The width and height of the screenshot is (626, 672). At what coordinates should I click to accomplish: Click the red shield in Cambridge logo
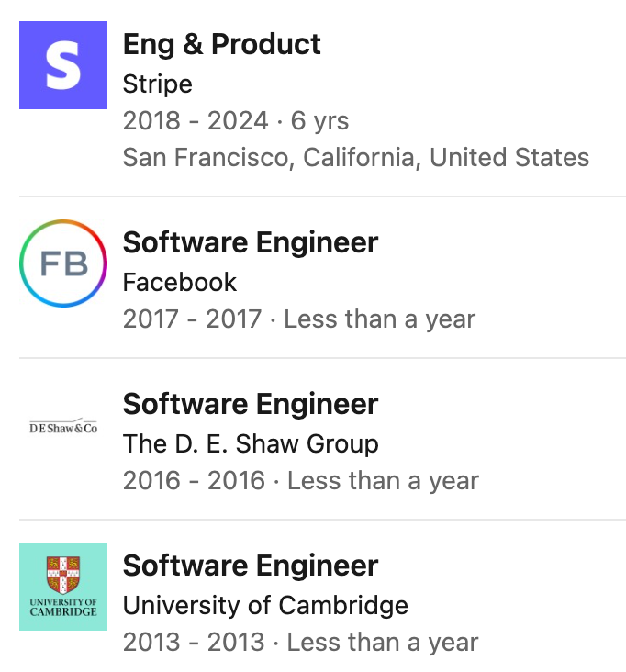63,575
